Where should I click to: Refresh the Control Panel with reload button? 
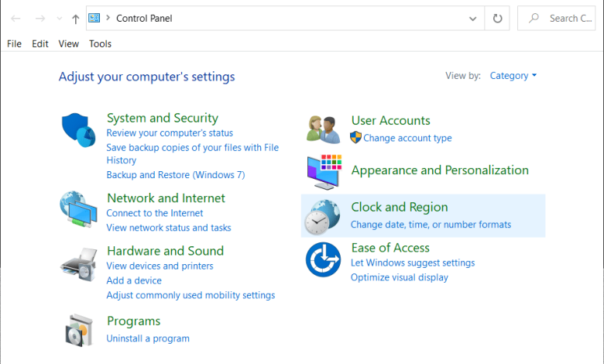coord(497,18)
